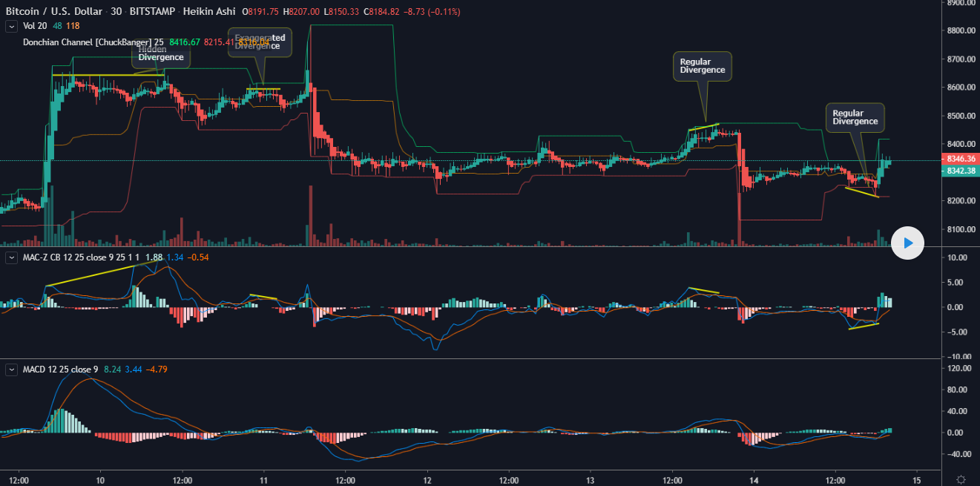980x486 pixels.
Task: Click the 80.00 MACD axis label
Action: tap(957, 390)
